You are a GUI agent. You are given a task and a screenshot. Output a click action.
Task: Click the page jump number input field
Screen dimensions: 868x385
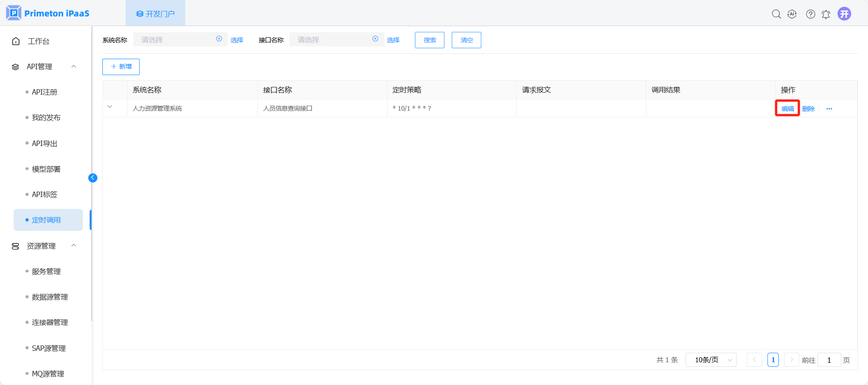pos(829,360)
